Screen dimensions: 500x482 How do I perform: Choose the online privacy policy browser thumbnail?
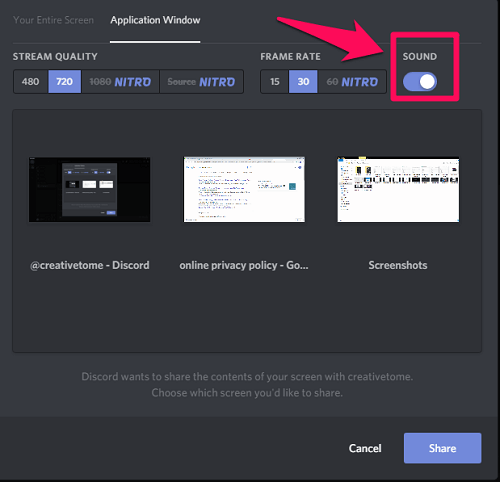(x=244, y=189)
